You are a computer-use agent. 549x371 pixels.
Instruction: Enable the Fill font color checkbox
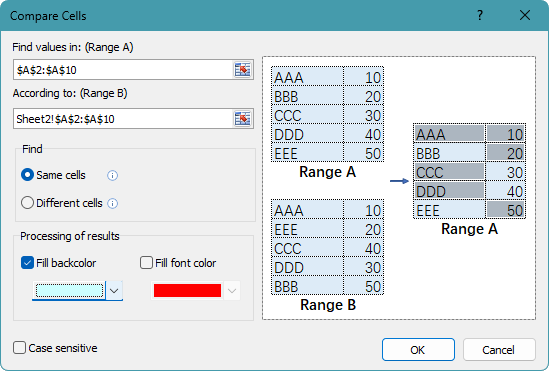point(146,262)
